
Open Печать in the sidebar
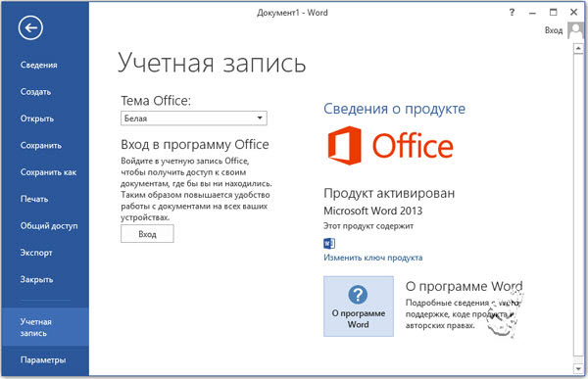[x=34, y=199]
